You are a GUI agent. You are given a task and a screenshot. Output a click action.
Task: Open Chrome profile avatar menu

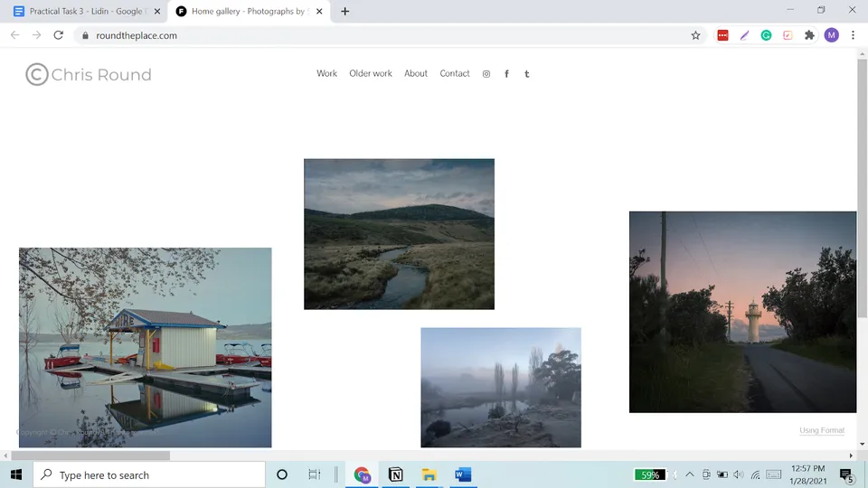pos(831,35)
